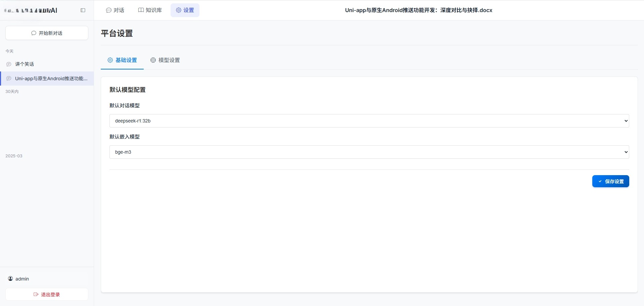Click the model icon beside 模型设置 label

(153, 60)
